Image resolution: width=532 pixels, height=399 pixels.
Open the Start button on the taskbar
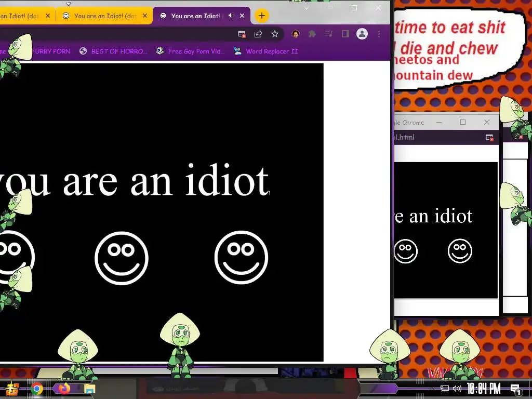click(12, 389)
